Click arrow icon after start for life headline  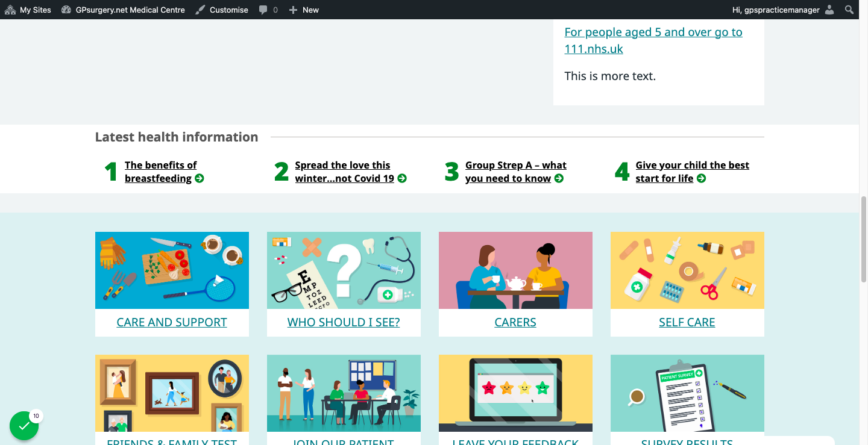[x=701, y=178]
